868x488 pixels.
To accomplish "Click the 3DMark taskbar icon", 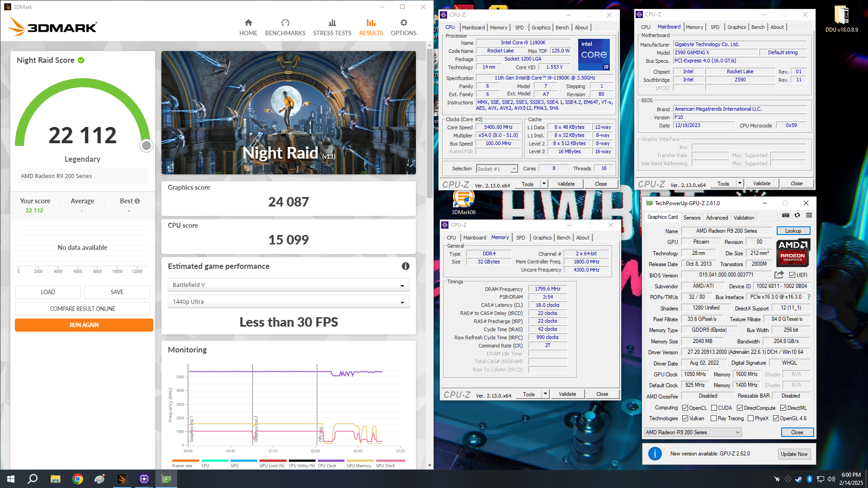I will [122, 479].
